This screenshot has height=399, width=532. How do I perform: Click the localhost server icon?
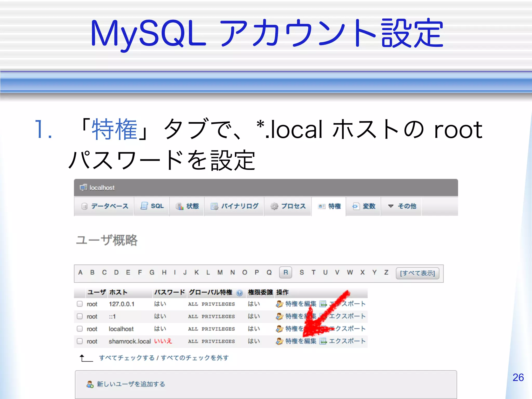83,187
